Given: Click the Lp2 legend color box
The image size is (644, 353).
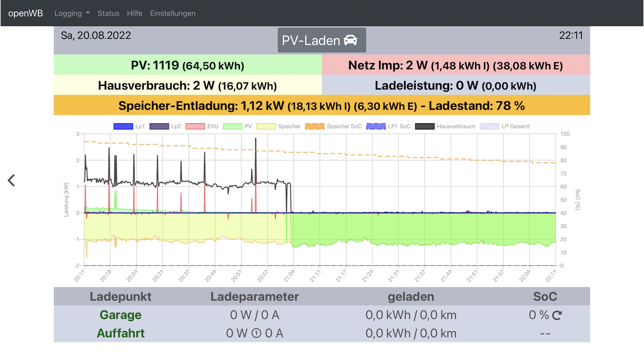Looking at the screenshot, I should coord(159,126).
